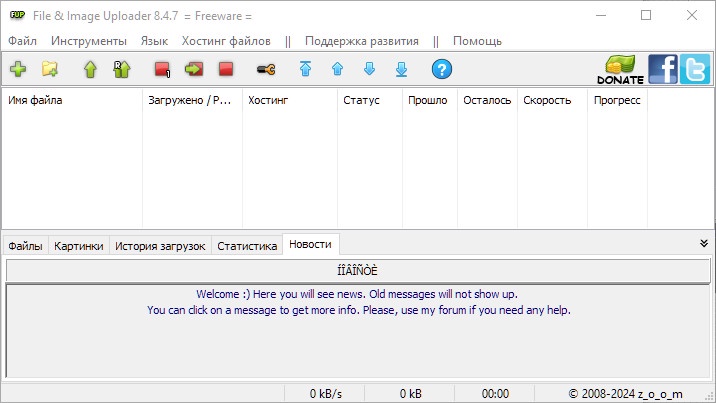Open the Файл menu
The width and height of the screenshot is (716, 403).
click(x=22, y=41)
